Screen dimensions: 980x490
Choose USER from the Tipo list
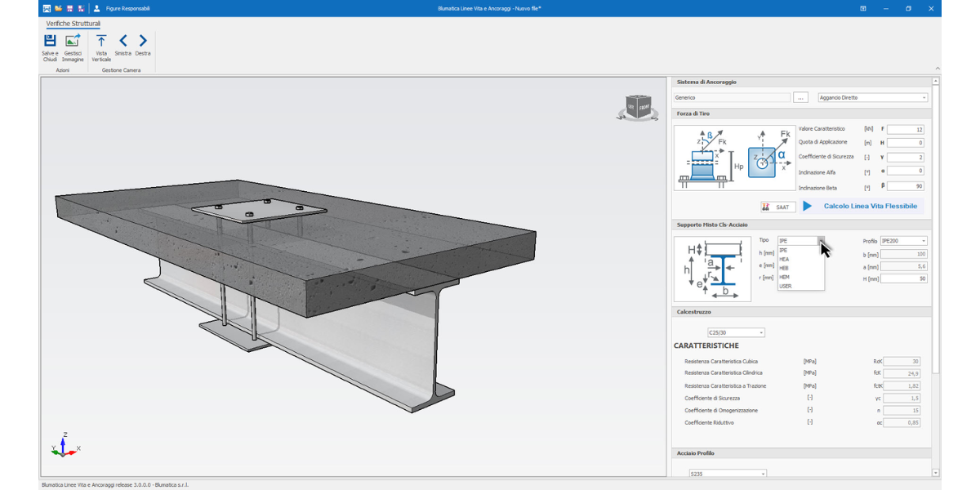click(x=800, y=286)
